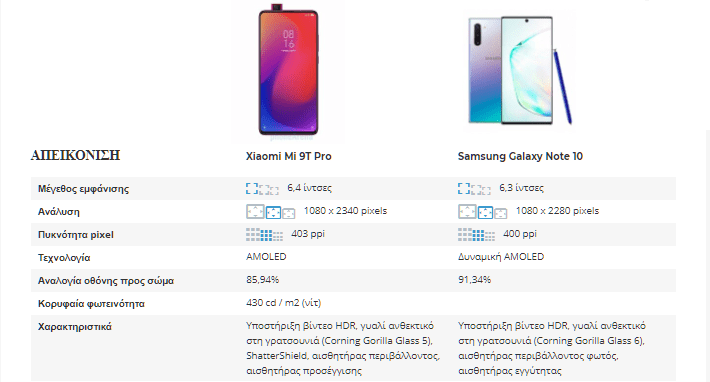Click the Ανάλυση row label

coord(58,212)
